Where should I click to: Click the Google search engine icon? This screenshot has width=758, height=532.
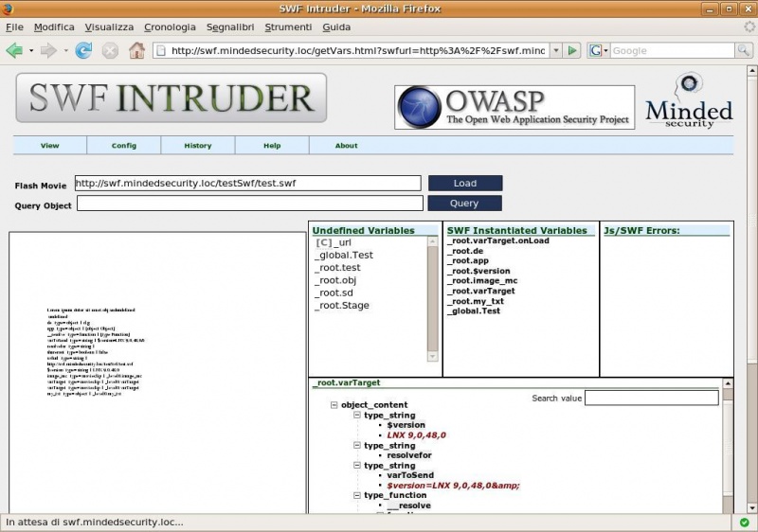595,50
